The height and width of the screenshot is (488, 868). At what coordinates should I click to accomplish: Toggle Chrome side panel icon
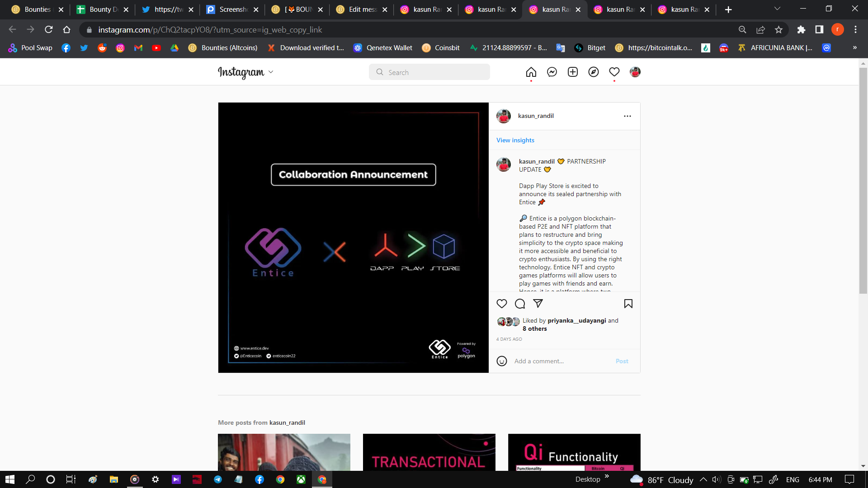pos(819,30)
